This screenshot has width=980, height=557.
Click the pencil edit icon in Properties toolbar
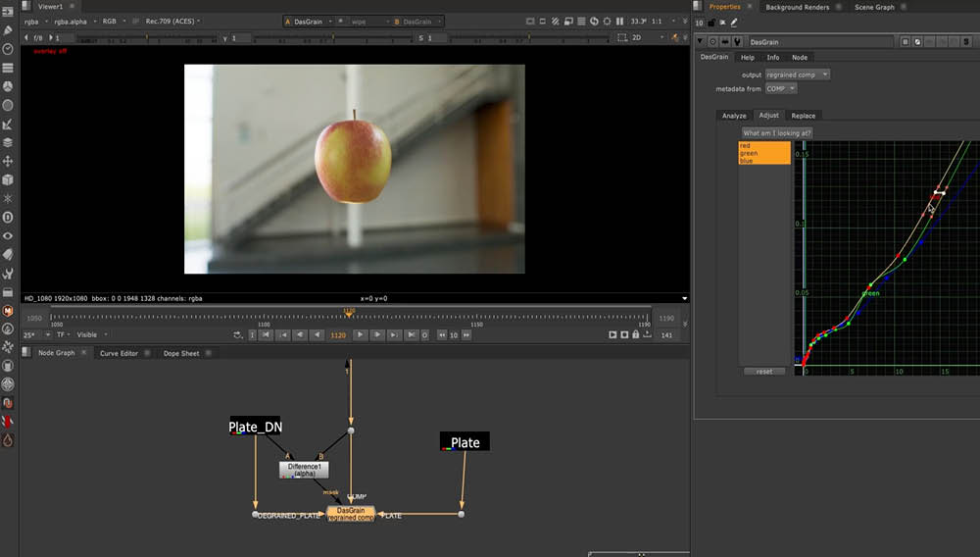click(734, 23)
